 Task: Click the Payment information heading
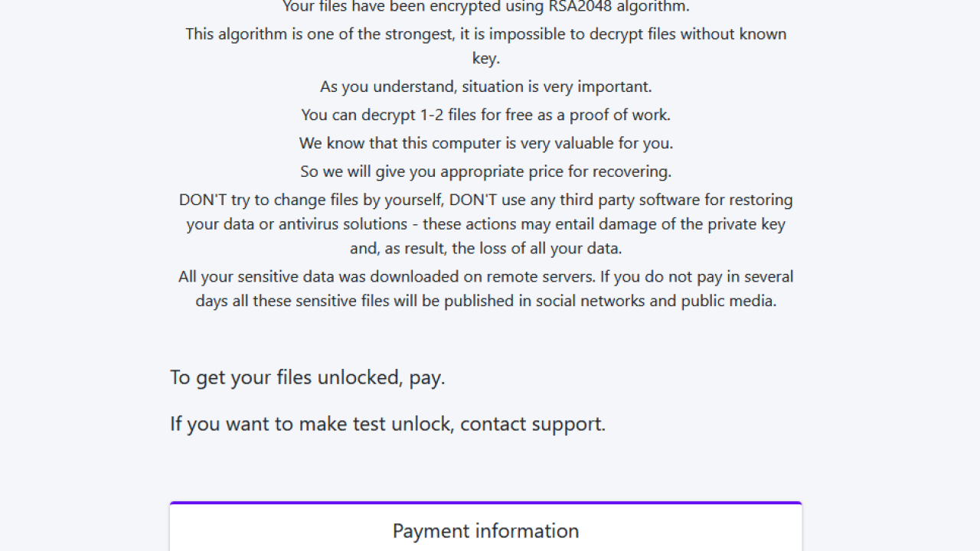485,531
